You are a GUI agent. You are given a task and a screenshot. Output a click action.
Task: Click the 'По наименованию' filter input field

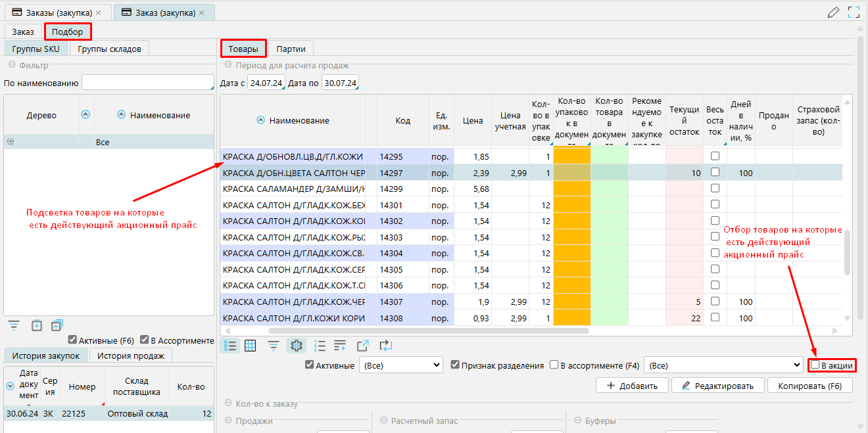[x=147, y=83]
